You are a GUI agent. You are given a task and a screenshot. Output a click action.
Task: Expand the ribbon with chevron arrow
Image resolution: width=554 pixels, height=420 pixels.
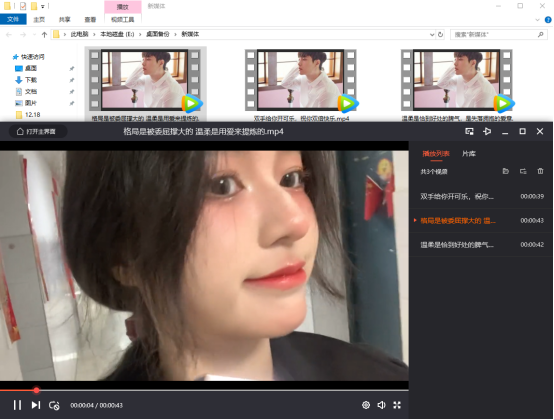(x=538, y=20)
